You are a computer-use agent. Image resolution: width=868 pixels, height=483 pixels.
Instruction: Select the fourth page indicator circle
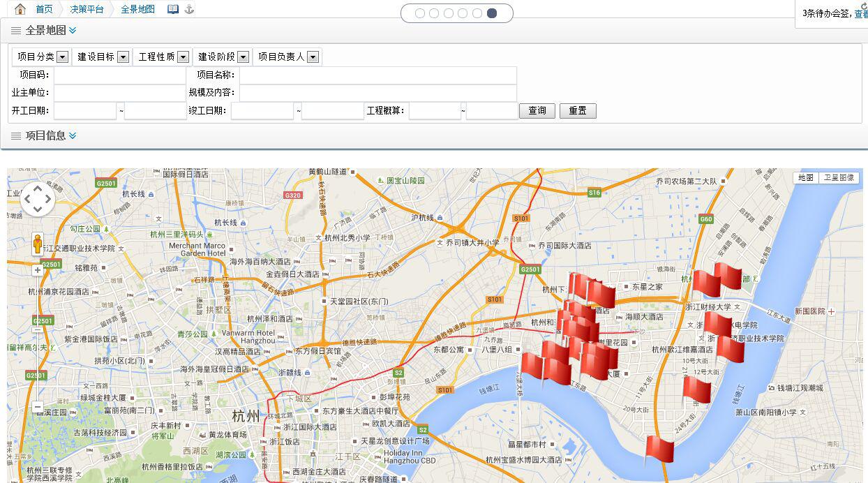[463, 13]
